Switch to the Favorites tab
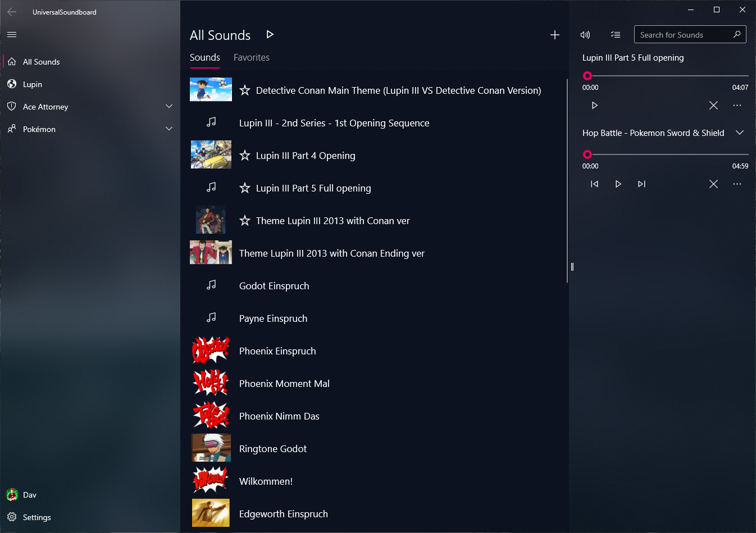Viewport: 756px width, 533px height. 252,57
